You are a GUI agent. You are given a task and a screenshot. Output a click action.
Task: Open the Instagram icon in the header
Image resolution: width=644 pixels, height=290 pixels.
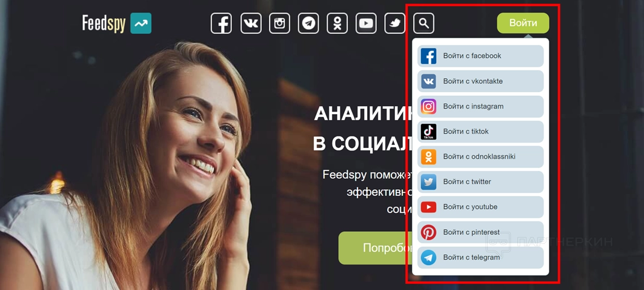pyautogui.click(x=280, y=24)
